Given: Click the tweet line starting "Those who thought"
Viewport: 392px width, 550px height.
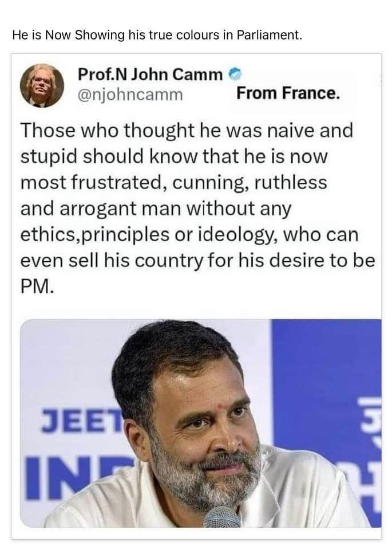Looking at the screenshot, I should [x=187, y=131].
